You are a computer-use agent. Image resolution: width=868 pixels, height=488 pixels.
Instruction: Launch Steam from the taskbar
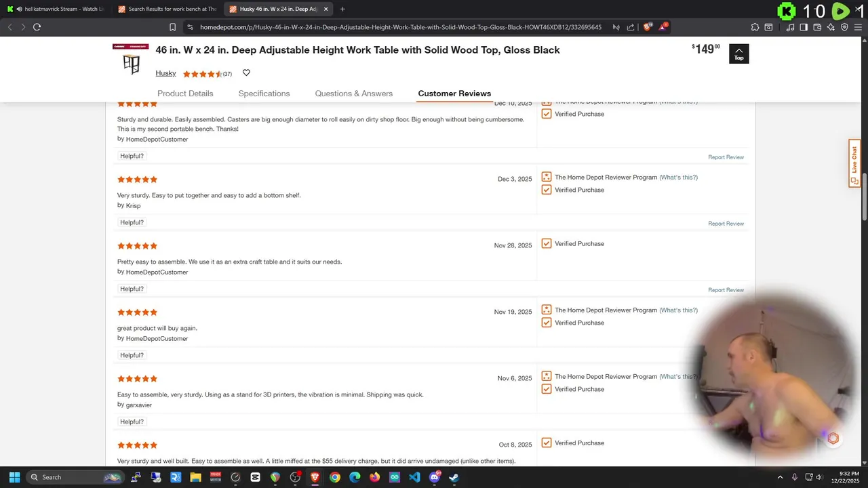click(x=454, y=477)
